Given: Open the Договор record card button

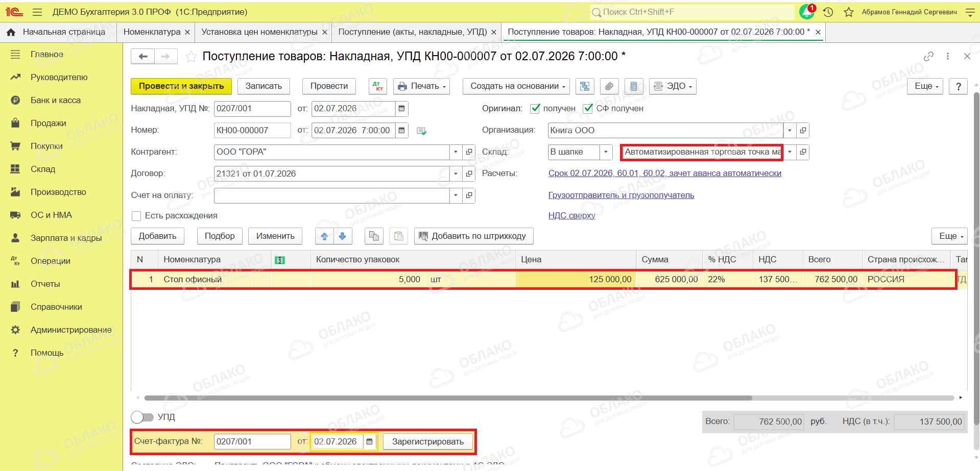Looking at the screenshot, I should pyautogui.click(x=469, y=174).
